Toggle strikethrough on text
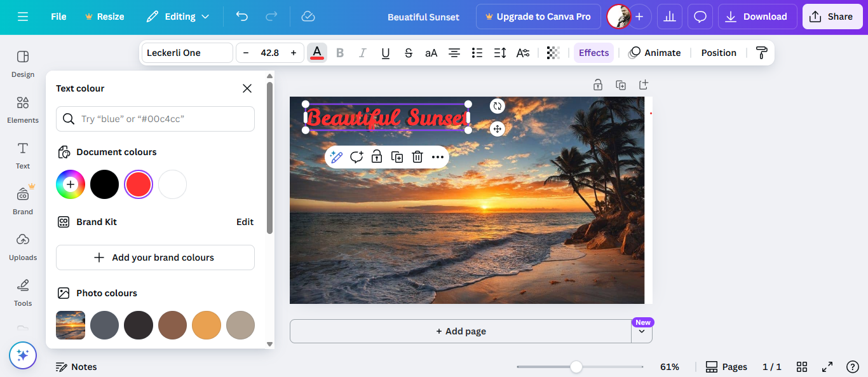Image resolution: width=868 pixels, height=377 pixels. tap(409, 53)
